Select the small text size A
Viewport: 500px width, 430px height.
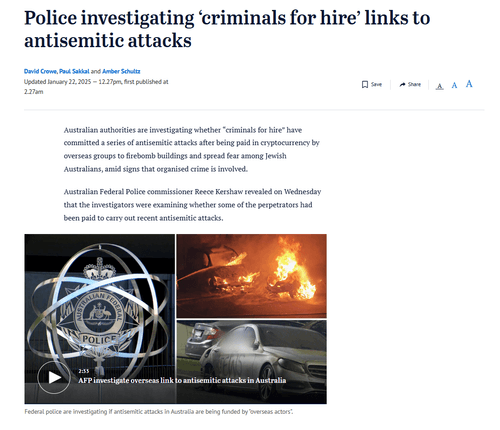[440, 86]
